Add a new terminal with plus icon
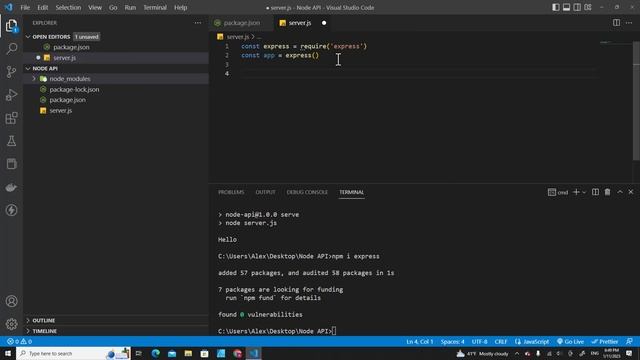The width and height of the screenshot is (640, 360). (576, 192)
